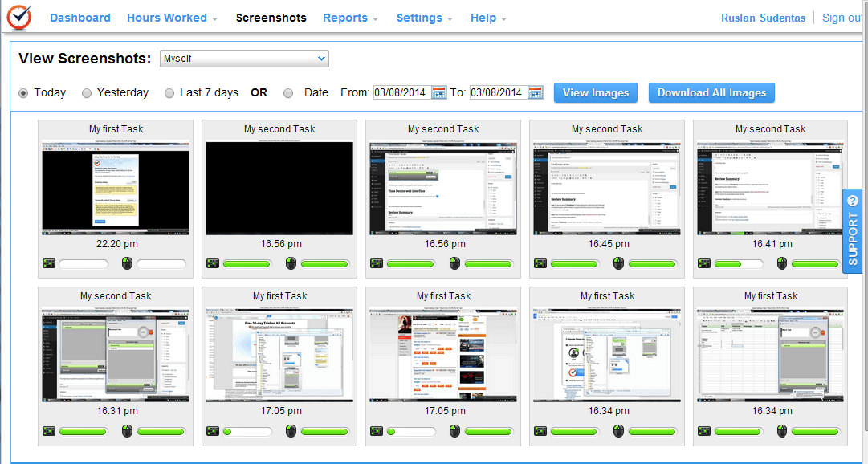
Task: Click the keyboard icon below the 16:31 screenshot
Action: click(49, 430)
